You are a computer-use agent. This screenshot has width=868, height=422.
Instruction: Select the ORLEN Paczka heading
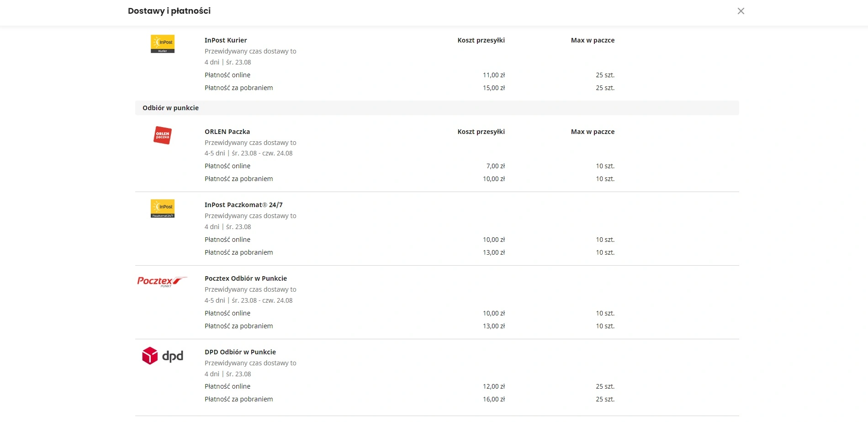(227, 132)
